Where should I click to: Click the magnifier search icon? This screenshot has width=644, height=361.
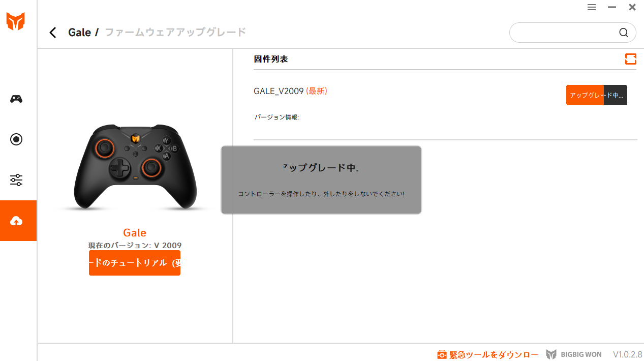(624, 33)
